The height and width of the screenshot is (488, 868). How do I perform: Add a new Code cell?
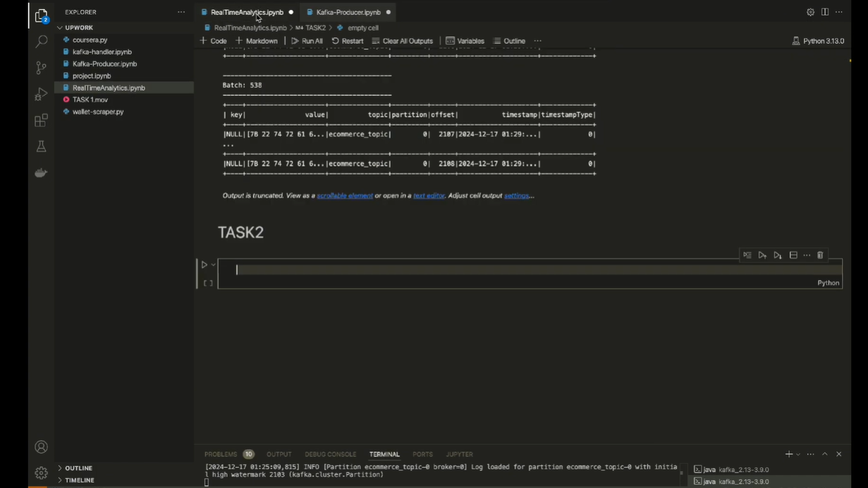pos(213,41)
